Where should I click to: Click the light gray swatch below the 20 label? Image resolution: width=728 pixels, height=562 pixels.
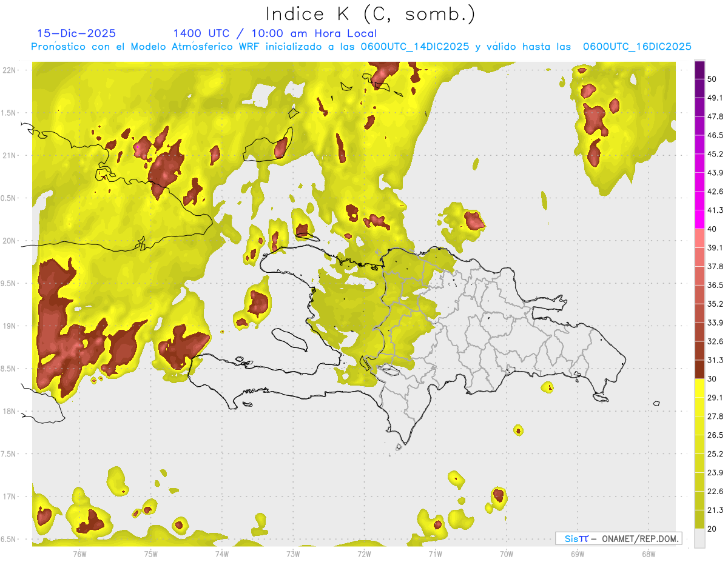699,538
